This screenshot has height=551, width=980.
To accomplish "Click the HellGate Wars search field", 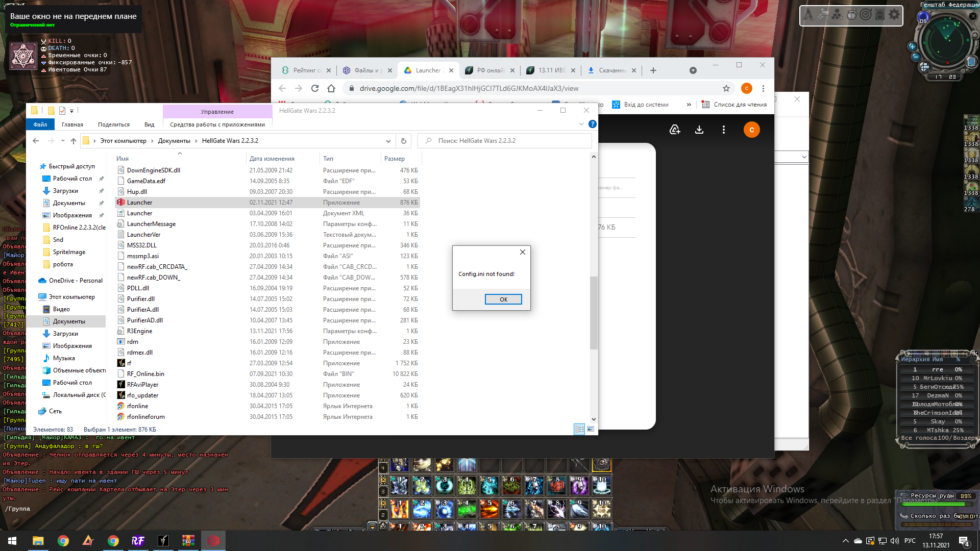I will coord(505,141).
